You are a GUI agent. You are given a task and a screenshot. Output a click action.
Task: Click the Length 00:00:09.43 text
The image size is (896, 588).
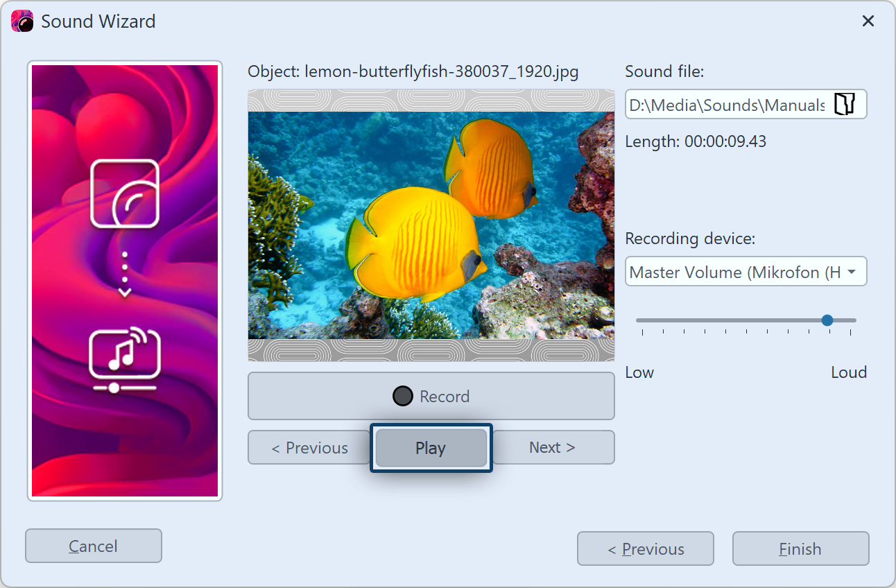[x=695, y=141]
